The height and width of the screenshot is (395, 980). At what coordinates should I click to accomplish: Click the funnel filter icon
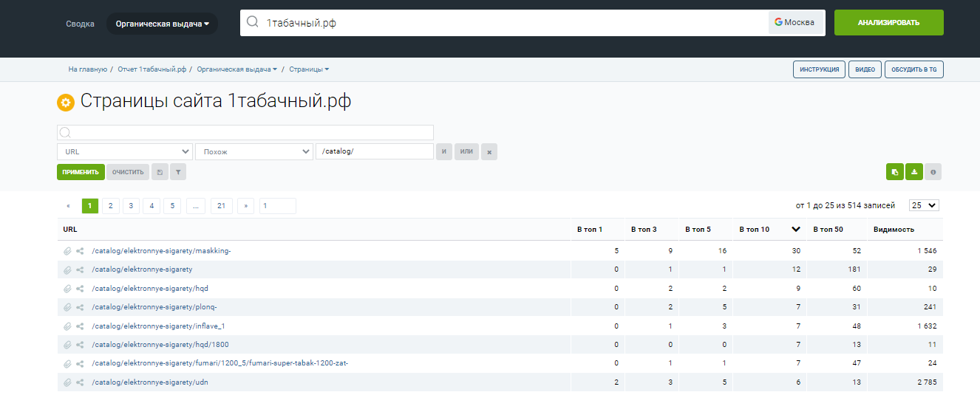tap(178, 172)
